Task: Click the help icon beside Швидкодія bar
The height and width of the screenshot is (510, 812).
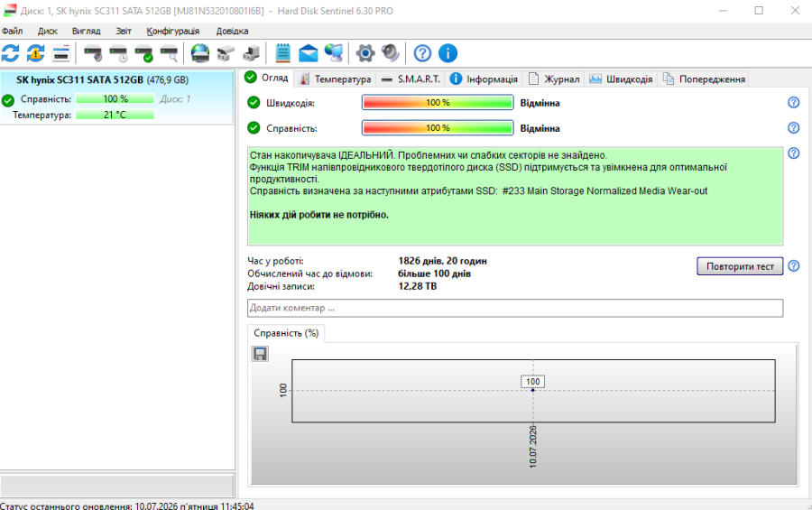Action: pos(793,103)
